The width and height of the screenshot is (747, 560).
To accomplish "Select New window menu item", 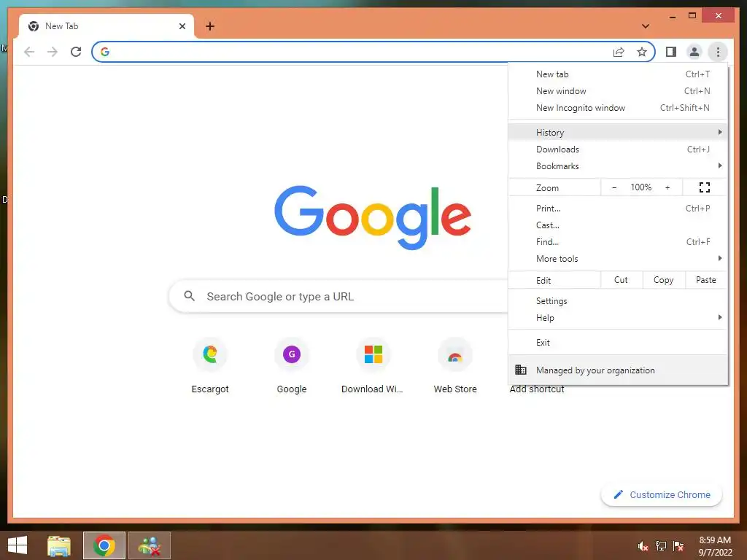I will [618, 91].
